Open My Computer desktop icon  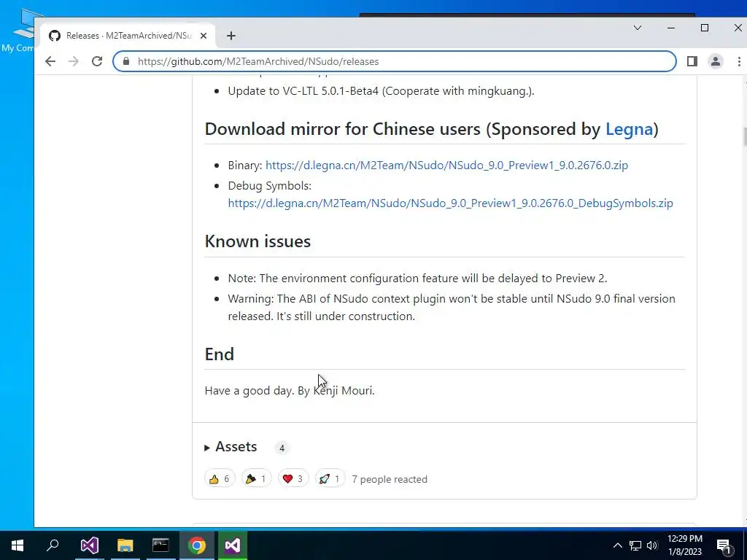(18, 31)
